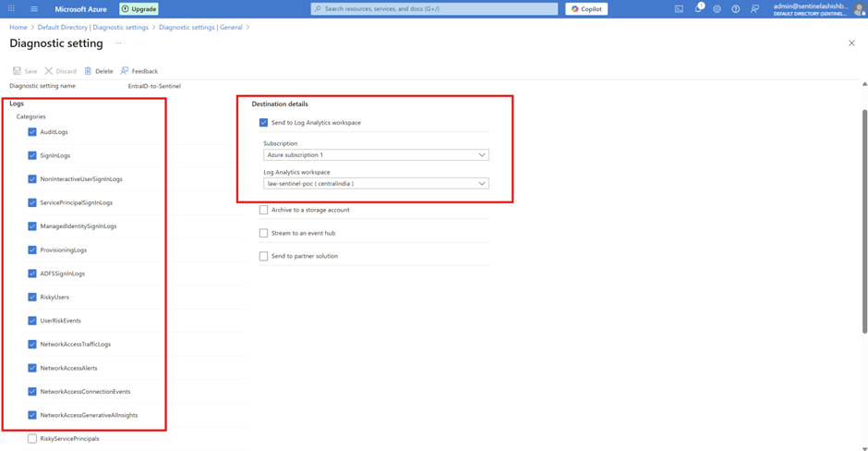The height and width of the screenshot is (451, 868).
Task: Check Archive to a storage account
Action: click(264, 210)
